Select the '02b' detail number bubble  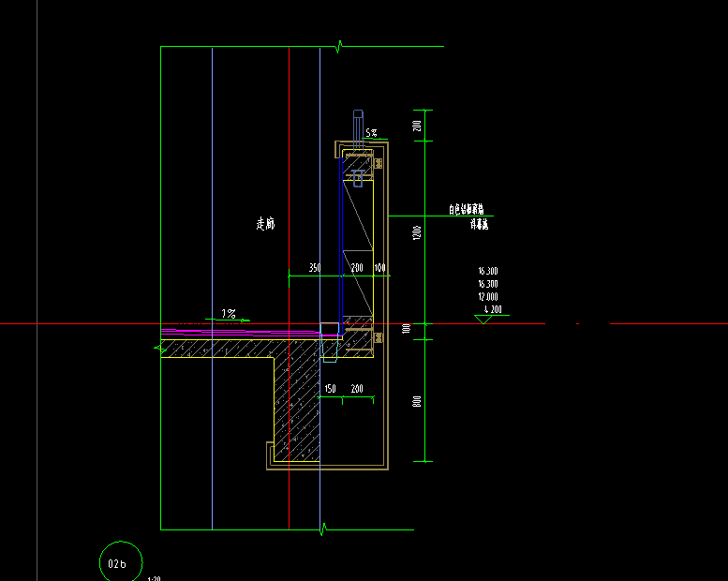[121, 562]
